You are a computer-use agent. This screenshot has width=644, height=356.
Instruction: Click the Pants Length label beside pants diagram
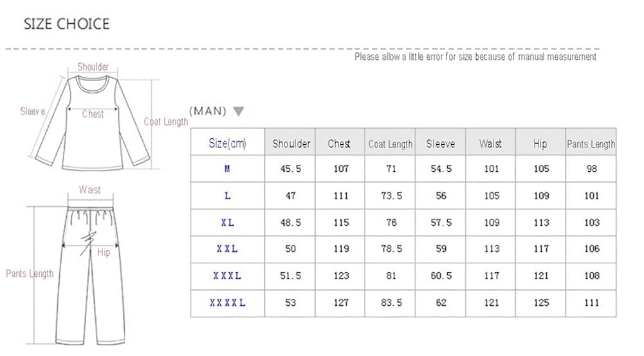tap(30, 274)
